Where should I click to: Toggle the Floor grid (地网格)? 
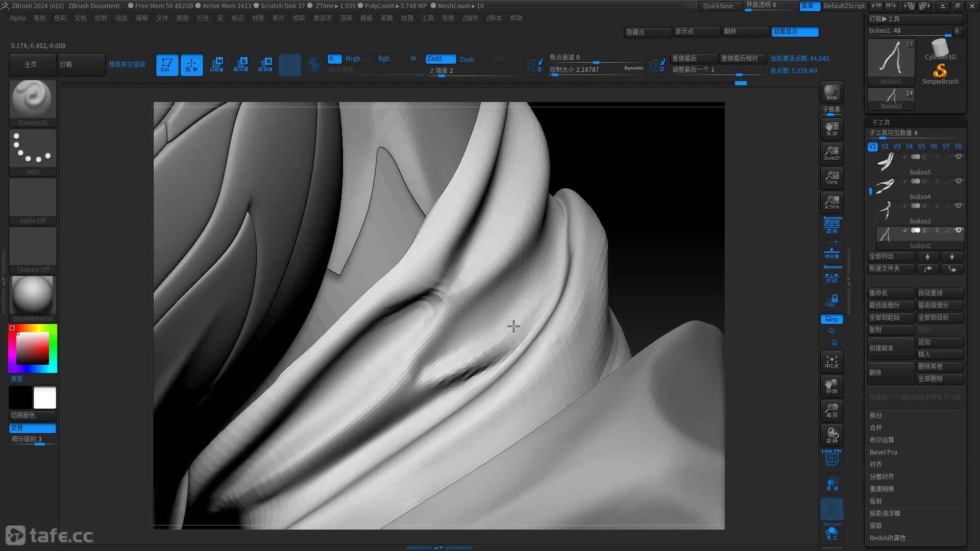831,252
